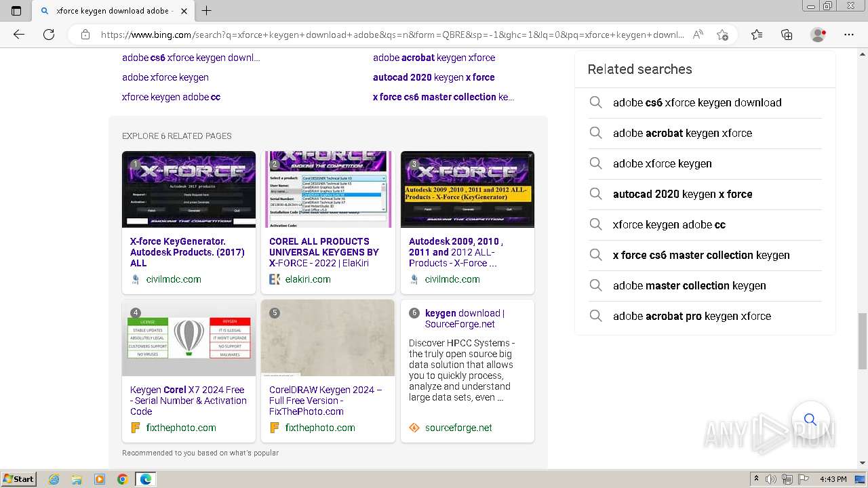The width and height of the screenshot is (868, 488).
Task: Select related search 'autocad 2020 keygen x force'
Action: point(705,194)
